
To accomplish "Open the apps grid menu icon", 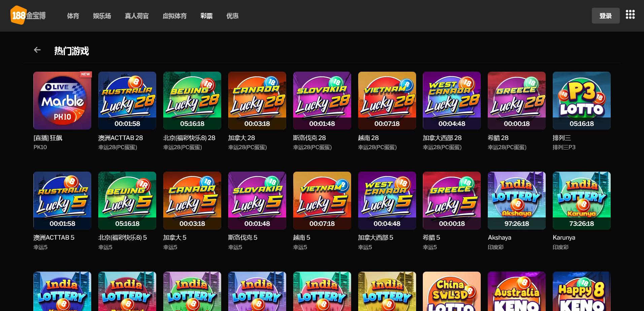I will tap(630, 14).
